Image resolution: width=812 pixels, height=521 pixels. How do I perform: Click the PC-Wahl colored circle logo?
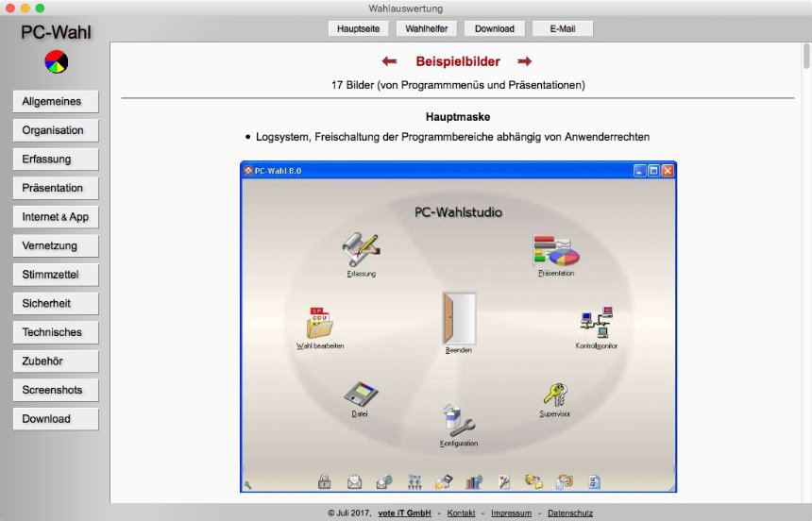[x=57, y=61]
